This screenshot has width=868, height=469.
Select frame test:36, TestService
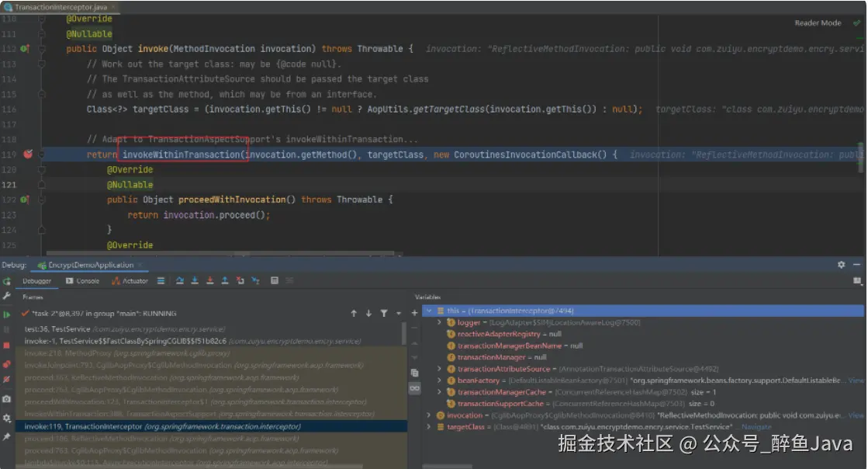coord(210,329)
